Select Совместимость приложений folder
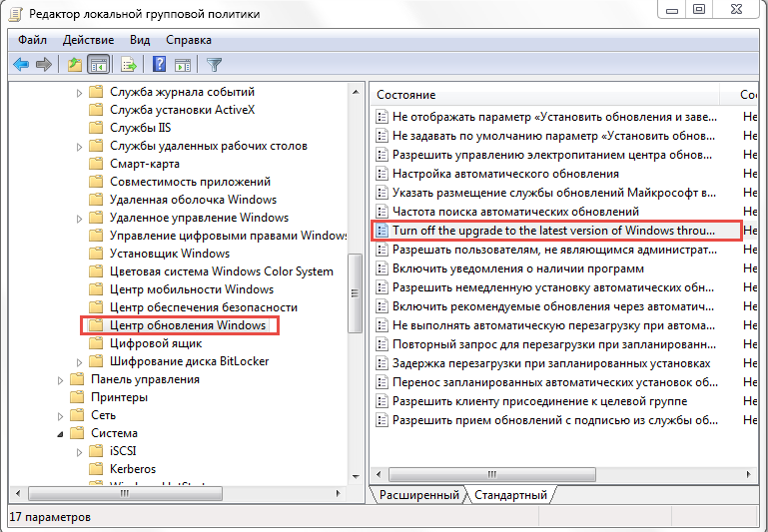The width and height of the screenshot is (768, 532). [190, 181]
